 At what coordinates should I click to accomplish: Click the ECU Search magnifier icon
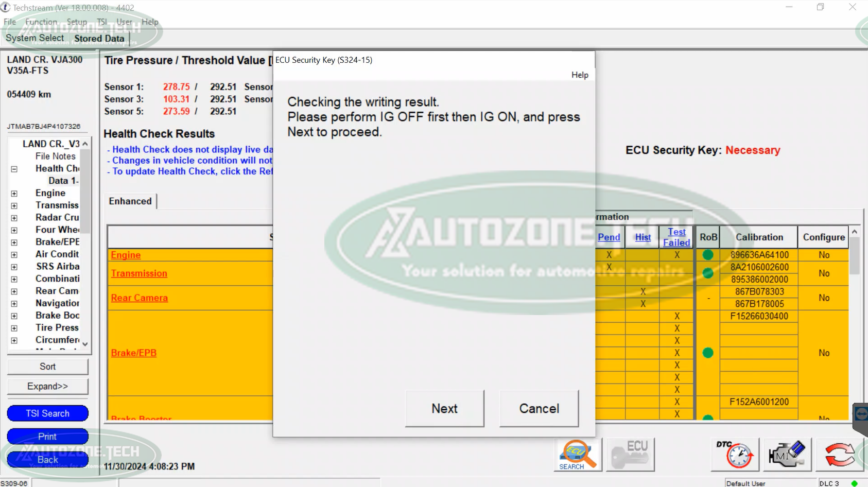[x=578, y=455]
